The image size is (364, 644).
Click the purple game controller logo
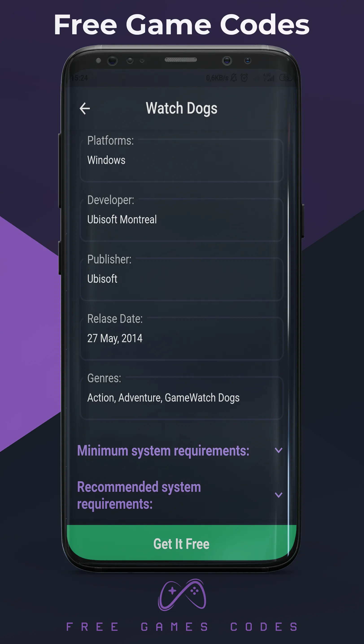pos(182,595)
